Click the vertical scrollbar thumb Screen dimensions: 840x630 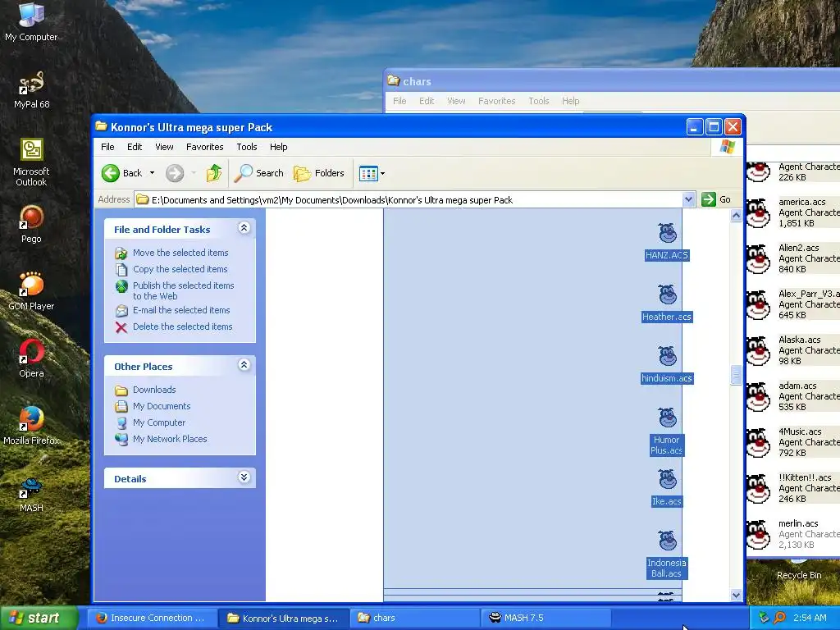[736, 375]
